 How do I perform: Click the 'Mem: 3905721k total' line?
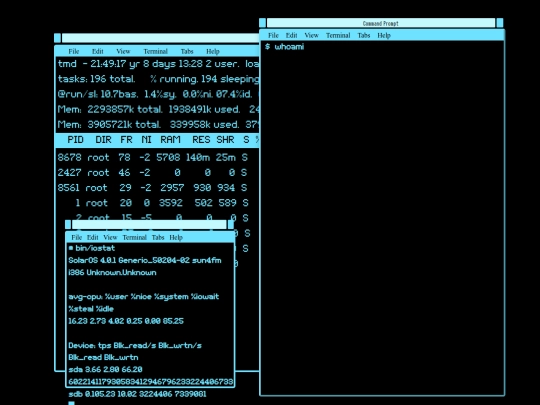click(158, 124)
